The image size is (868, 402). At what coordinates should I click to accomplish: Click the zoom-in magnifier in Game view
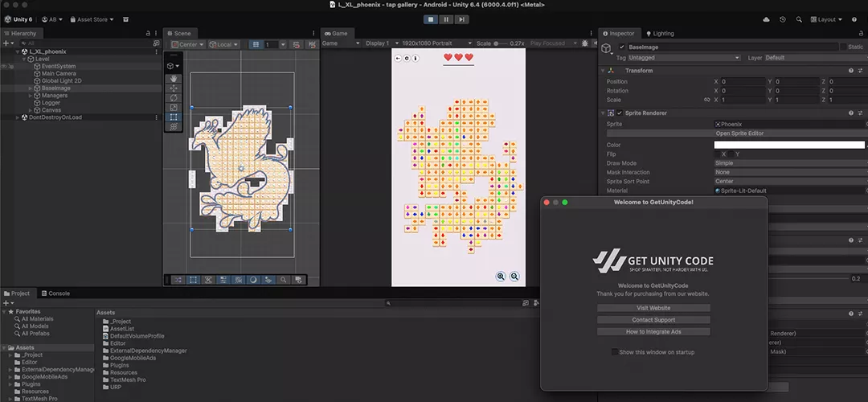click(501, 277)
